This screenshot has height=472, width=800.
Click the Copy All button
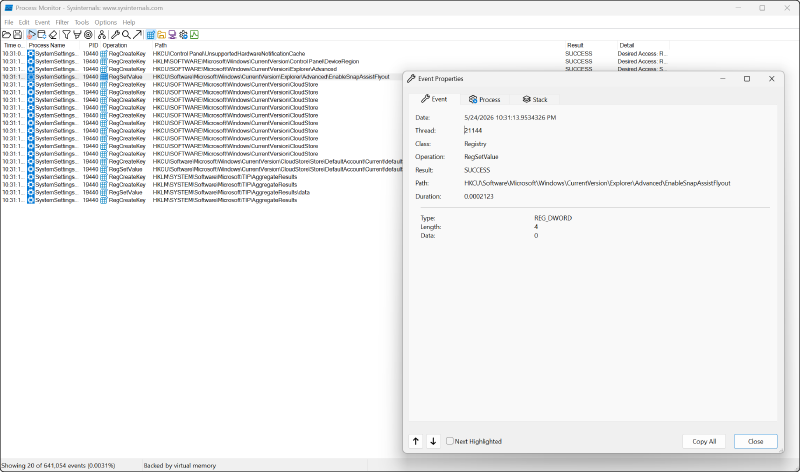(704, 441)
